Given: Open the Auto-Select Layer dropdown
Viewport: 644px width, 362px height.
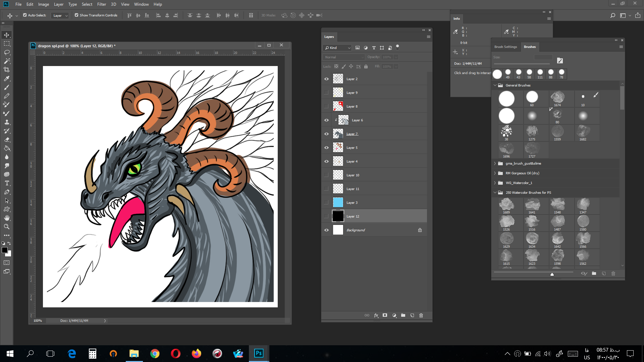Looking at the screenshot, I should click(x=60, y=15).
